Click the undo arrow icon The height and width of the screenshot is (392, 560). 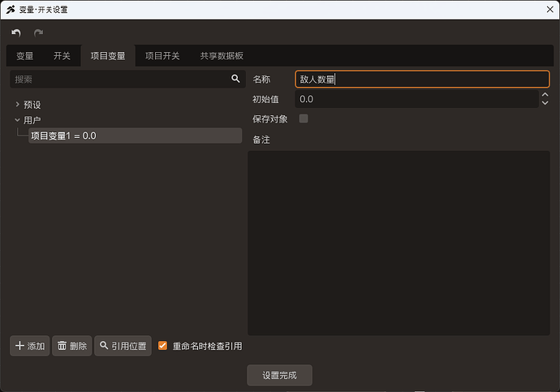(16, 32)
